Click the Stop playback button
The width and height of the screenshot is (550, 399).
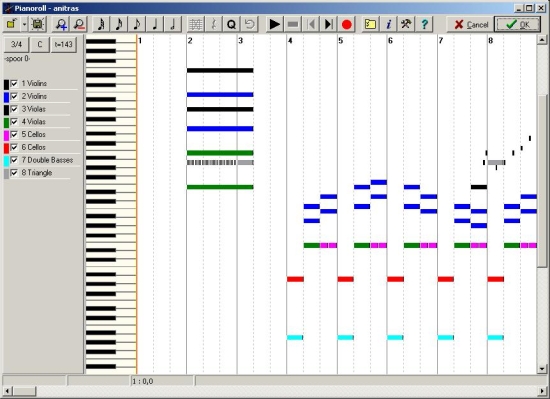tap(293, 24)
